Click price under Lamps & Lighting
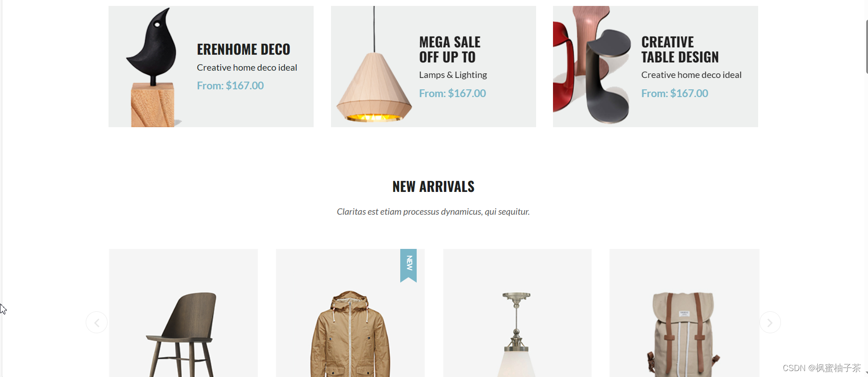Viewport: 868px width, 377px height. click(452, 93)
